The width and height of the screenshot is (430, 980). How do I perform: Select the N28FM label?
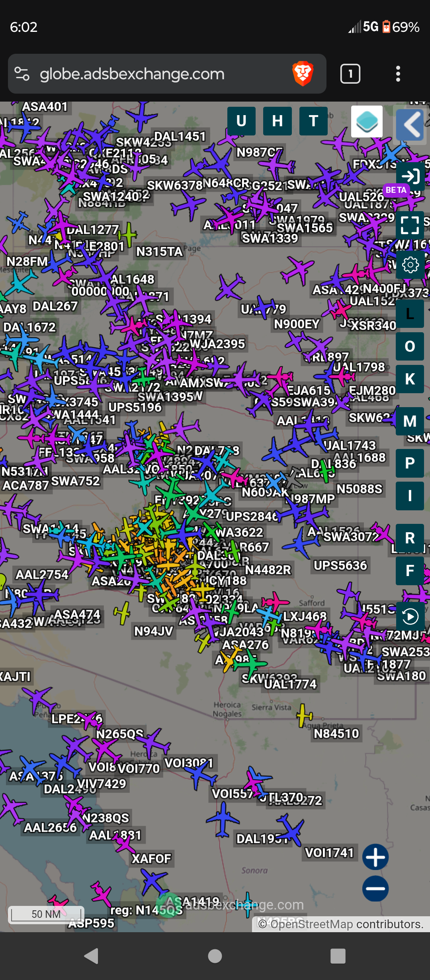(x=27, y=261)
